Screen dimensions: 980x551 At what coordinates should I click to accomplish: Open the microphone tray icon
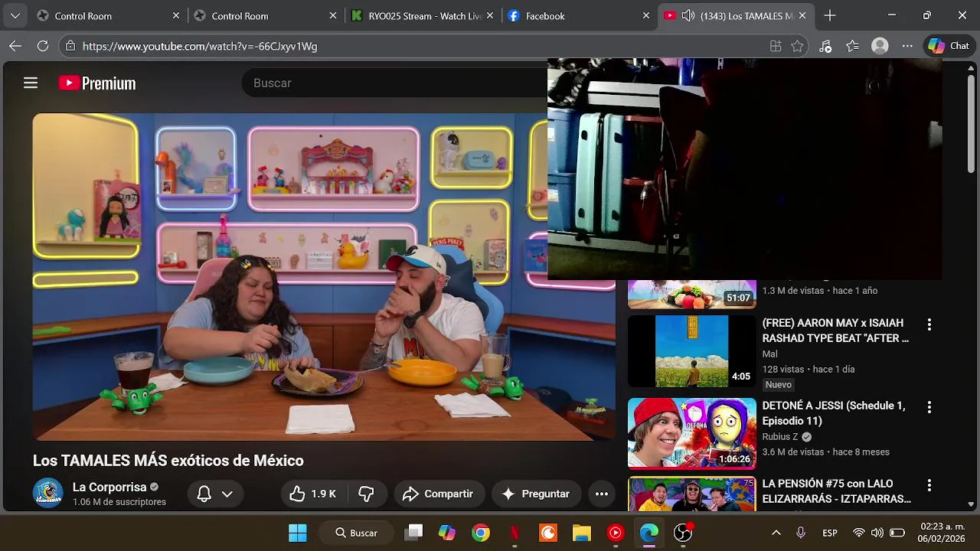(x=801, y=533)
